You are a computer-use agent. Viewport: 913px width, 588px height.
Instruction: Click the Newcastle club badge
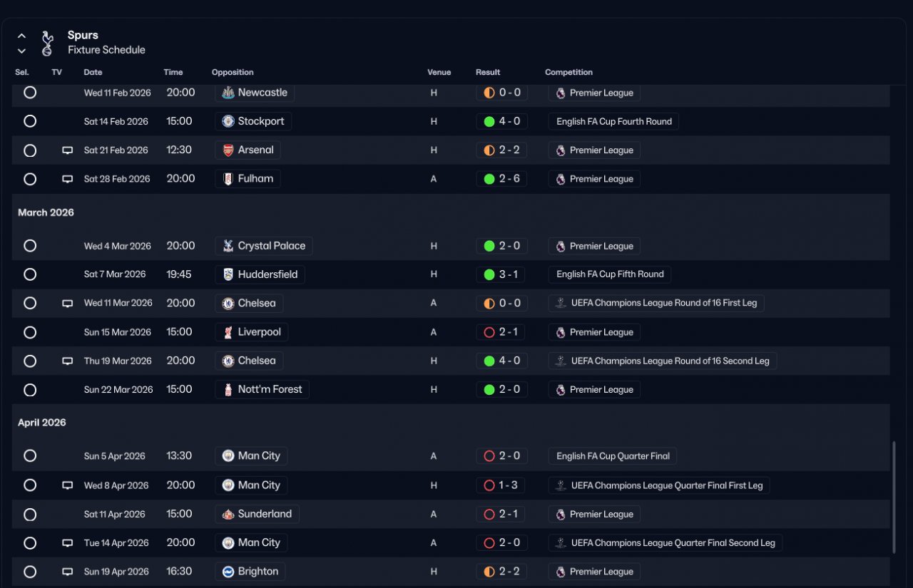228,93
